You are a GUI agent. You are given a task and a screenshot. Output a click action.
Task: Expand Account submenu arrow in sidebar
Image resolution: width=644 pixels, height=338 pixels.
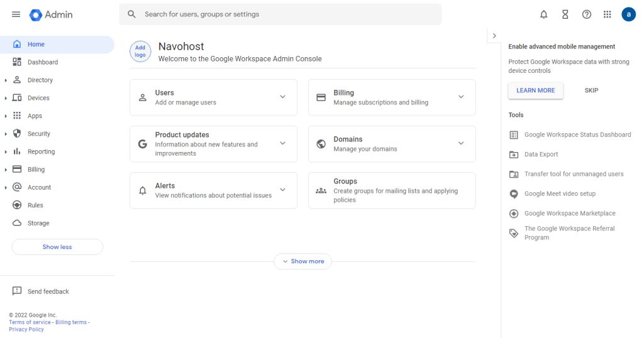(x=6, y=188)
